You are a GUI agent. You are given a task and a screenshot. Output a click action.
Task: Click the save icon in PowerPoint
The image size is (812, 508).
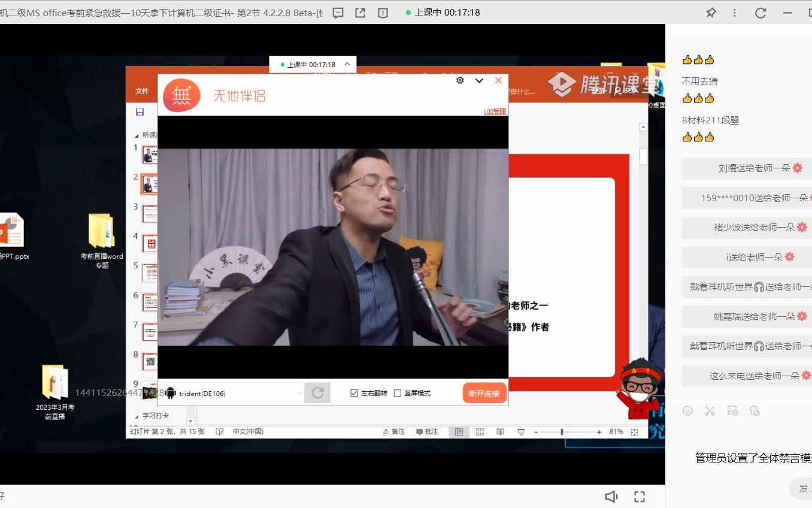(140, 112)
